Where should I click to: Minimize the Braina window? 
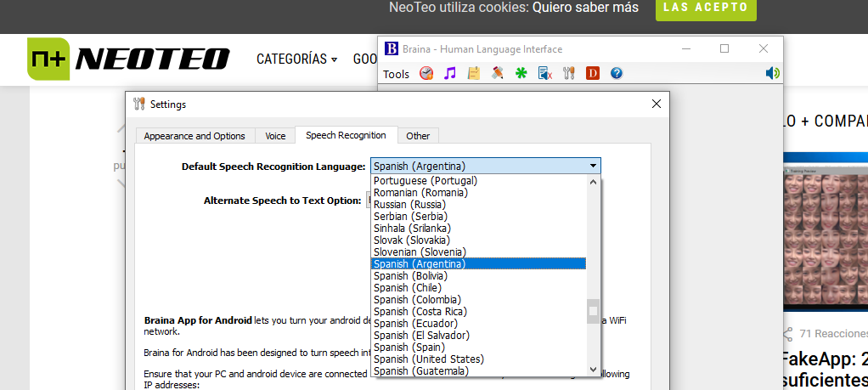click(686, 48)
